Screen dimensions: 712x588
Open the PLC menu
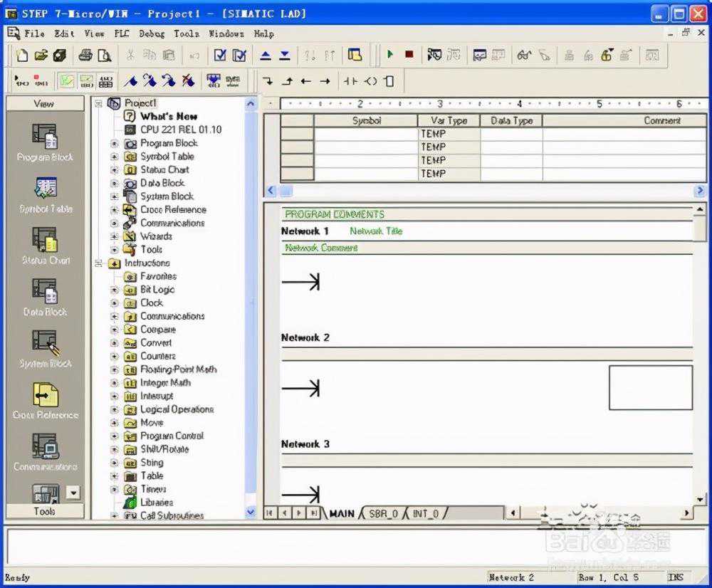122,33
